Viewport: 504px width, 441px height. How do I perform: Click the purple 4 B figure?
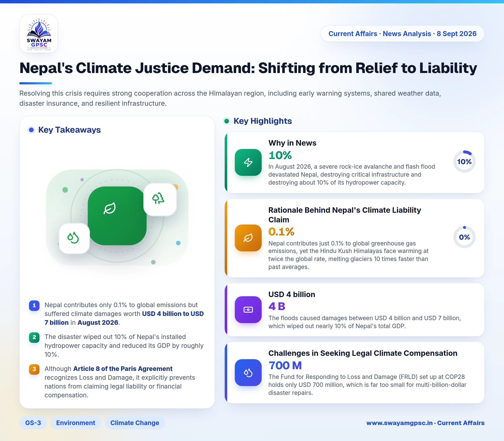tap(277, 306)
